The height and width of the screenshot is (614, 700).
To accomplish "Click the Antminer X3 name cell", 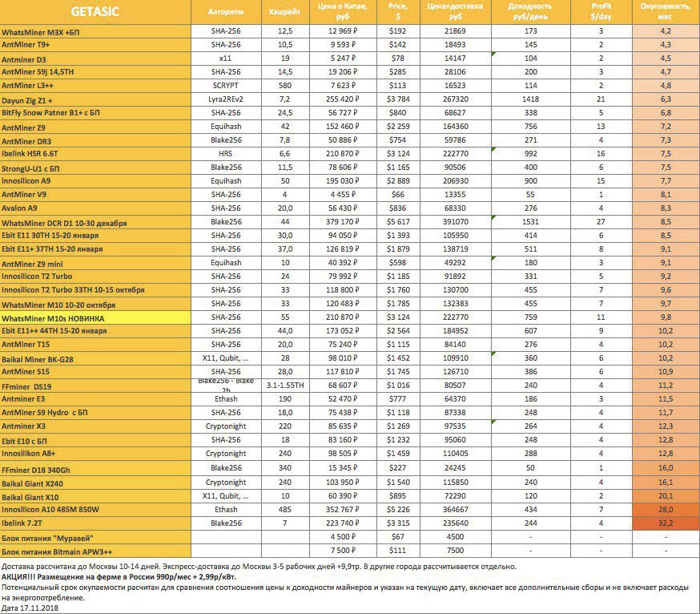I will 95,426.
